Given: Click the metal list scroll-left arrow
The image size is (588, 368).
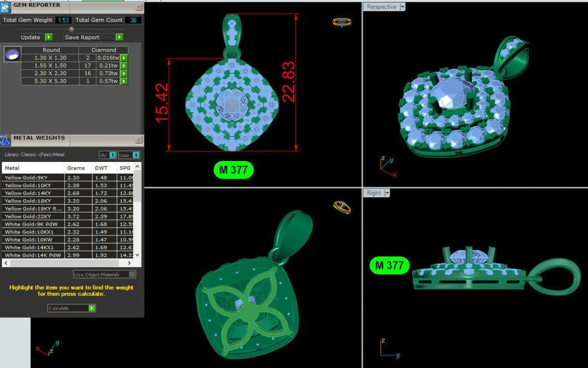Looking at the screenshot, I should (5, 263).
